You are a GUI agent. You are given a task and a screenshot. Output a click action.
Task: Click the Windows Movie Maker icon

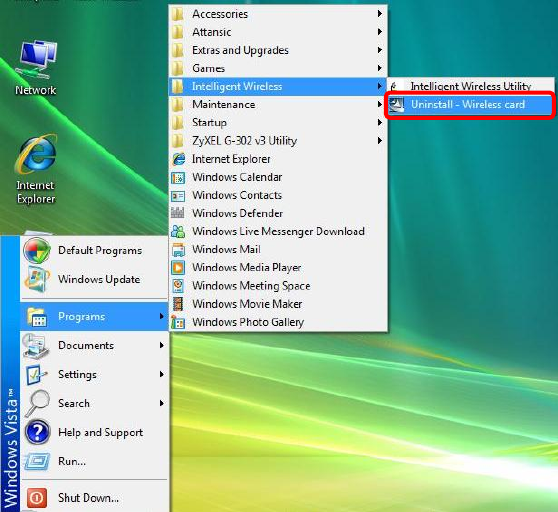click(178, 304)
